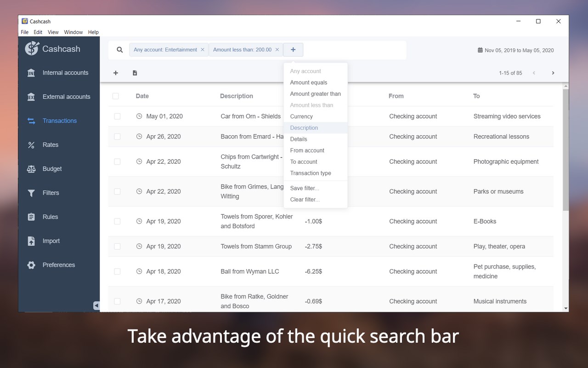Click the Cashcash logo in sidebar

pos(53,48)
